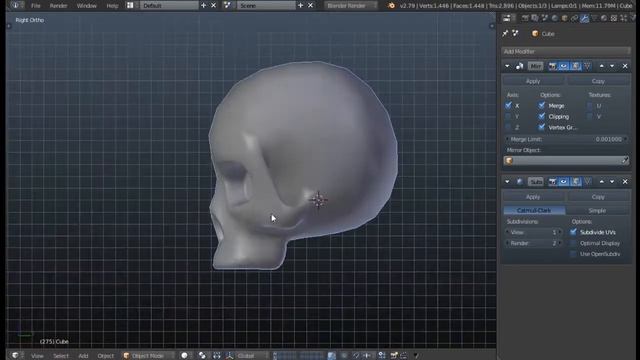Toggle Mirror modifier edit mode display

(575, 66)
